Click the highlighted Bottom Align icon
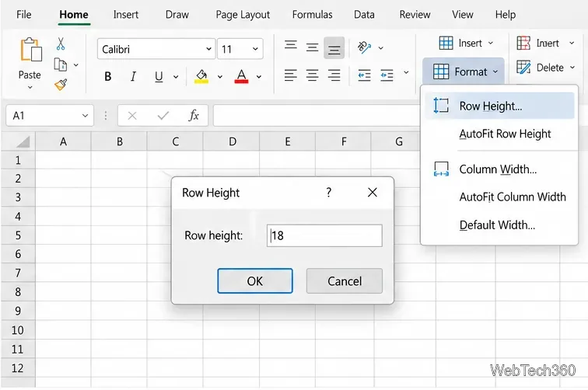The width and height of the screenshot is (588, 390). coord(334,48)
